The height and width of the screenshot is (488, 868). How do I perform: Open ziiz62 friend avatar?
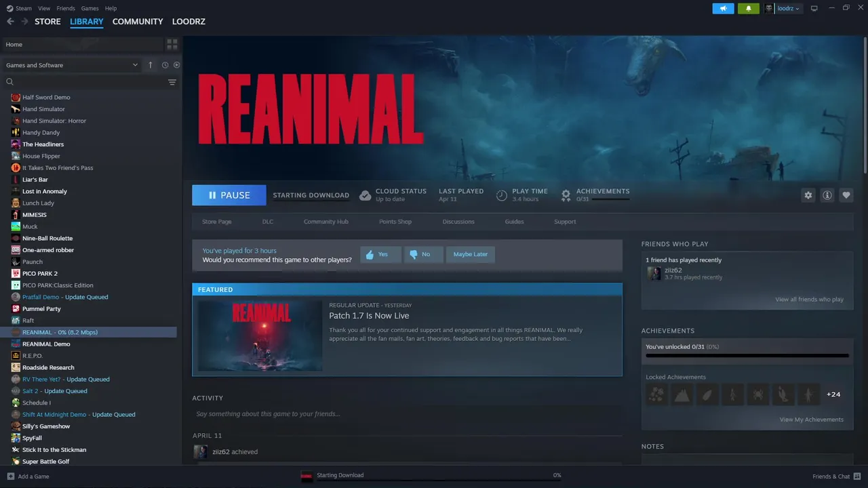[654, 273]
